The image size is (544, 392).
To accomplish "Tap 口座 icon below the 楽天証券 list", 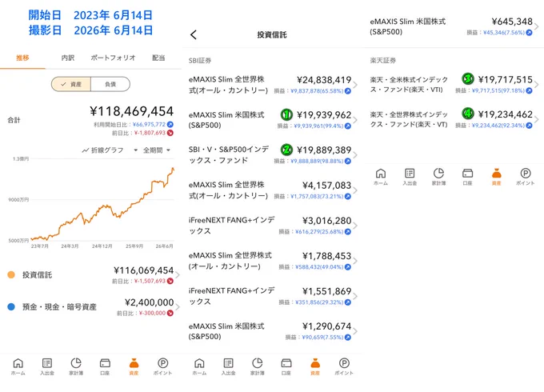I will (x=468, y=173).
